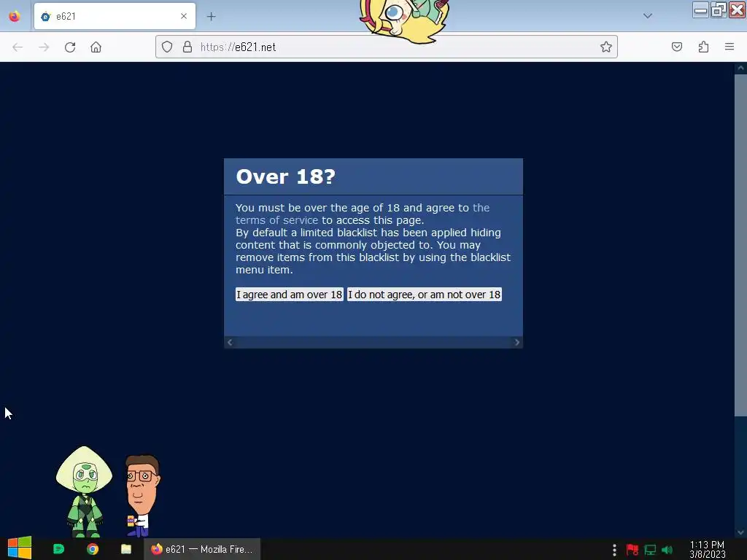Viewport: 747px width, 560px height.
Task: View site security padlock info
Action: pos(187,47)
